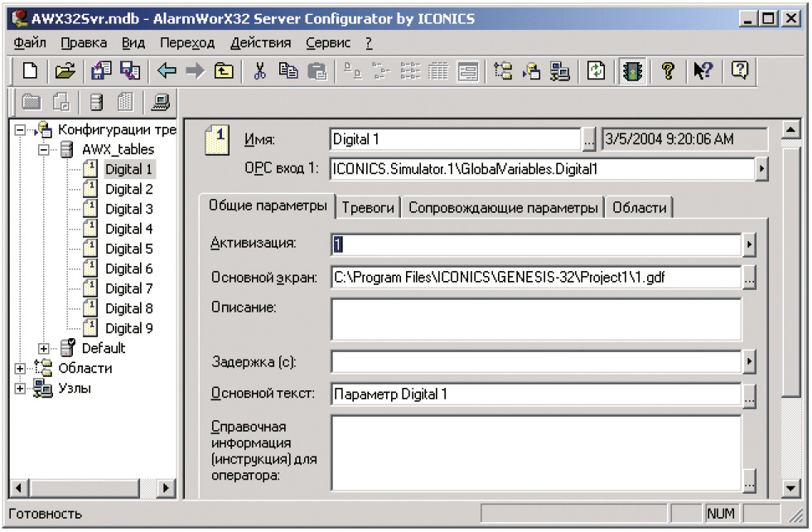Select Digital 5 in the tree
This screenshot has height=532, width=812.
pos(128,249)
